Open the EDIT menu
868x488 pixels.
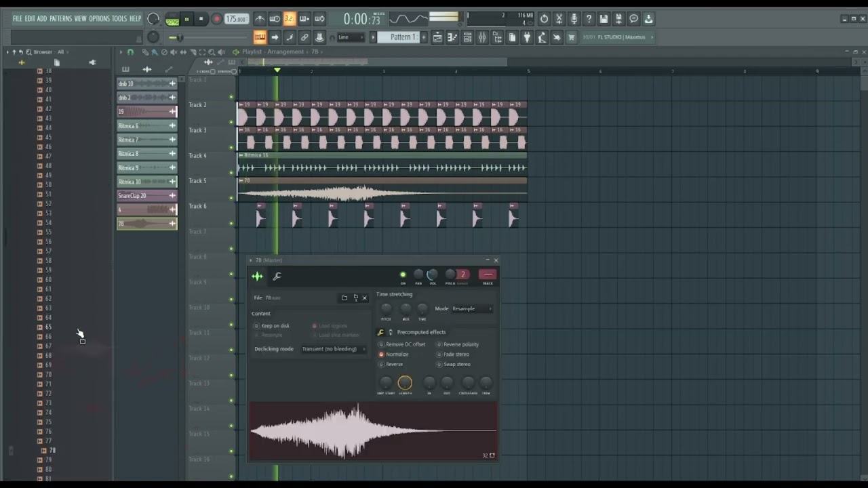coord(30,18)
